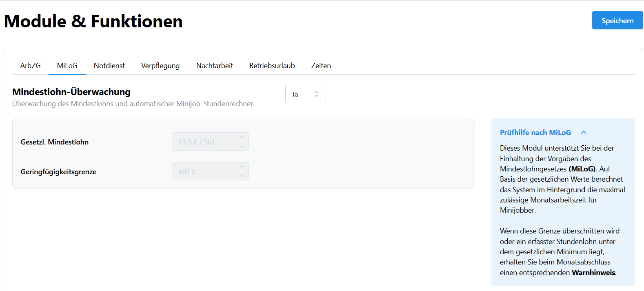Click the Prüfhilfe nach MiLoG heading
The image size is (644, 291).
[x=535, y=133]
